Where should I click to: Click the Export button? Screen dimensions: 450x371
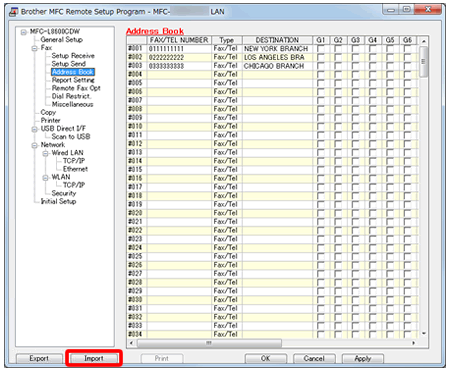(39, 358)
